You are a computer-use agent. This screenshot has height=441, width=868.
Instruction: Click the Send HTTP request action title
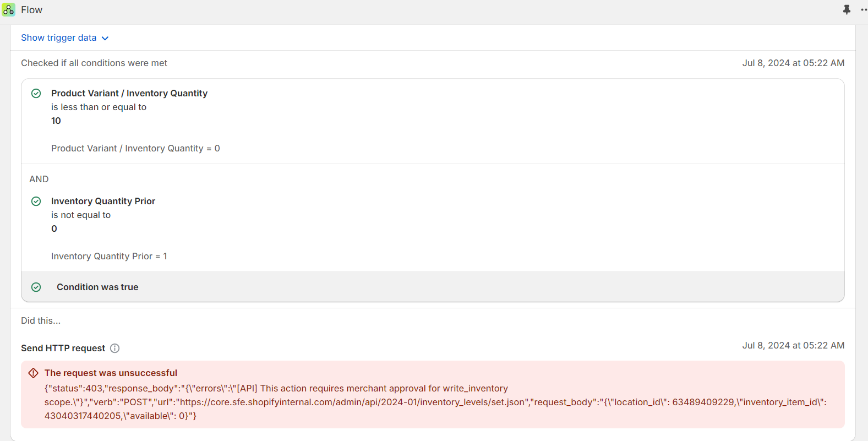(x=63, y=348)
